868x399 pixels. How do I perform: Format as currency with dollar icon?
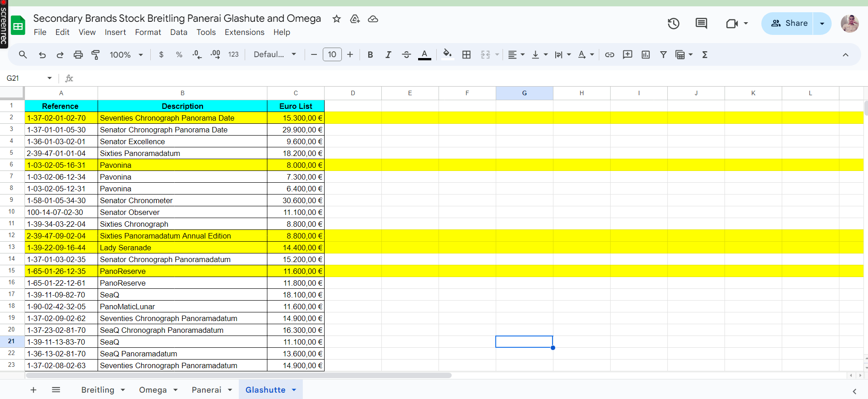tap(161, 54)
